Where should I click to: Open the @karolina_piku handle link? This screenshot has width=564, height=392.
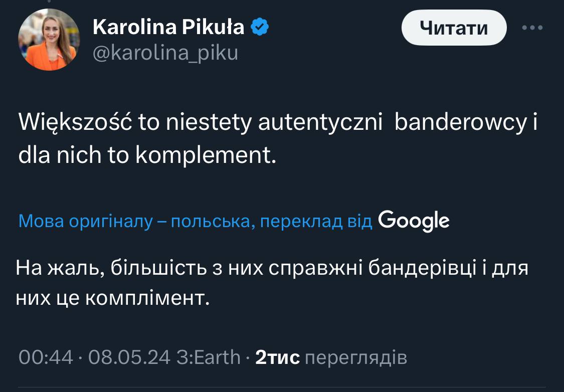tap(165, 52)
